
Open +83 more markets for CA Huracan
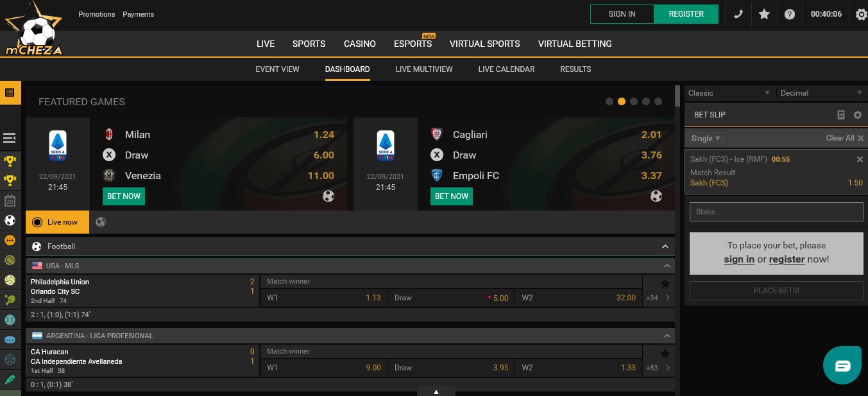(658, 368)
